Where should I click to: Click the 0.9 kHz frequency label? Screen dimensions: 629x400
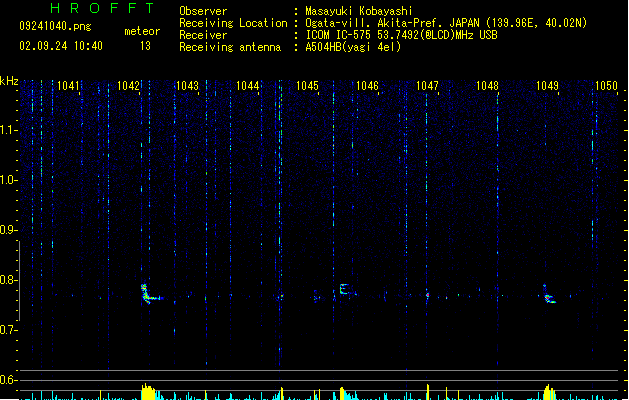click(x=9, y=230)
